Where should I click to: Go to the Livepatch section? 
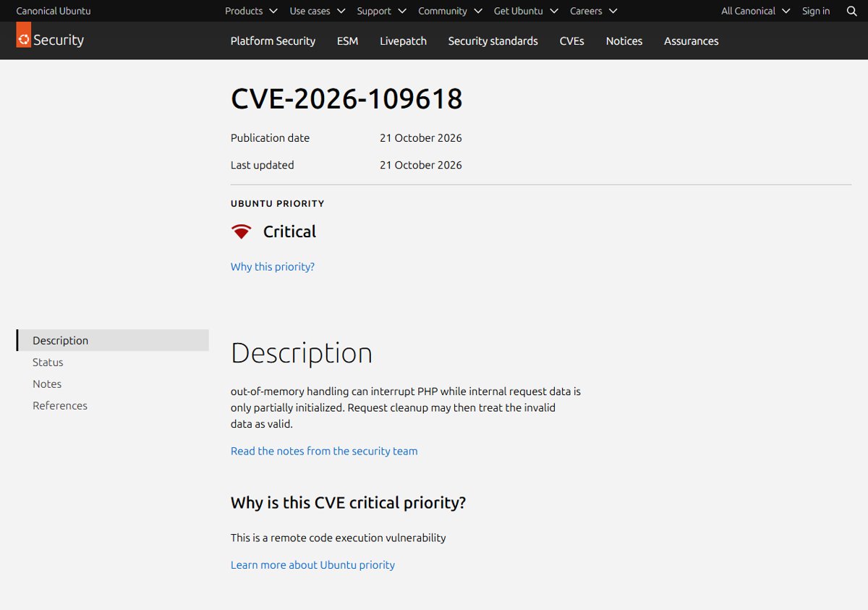(403, 41)
